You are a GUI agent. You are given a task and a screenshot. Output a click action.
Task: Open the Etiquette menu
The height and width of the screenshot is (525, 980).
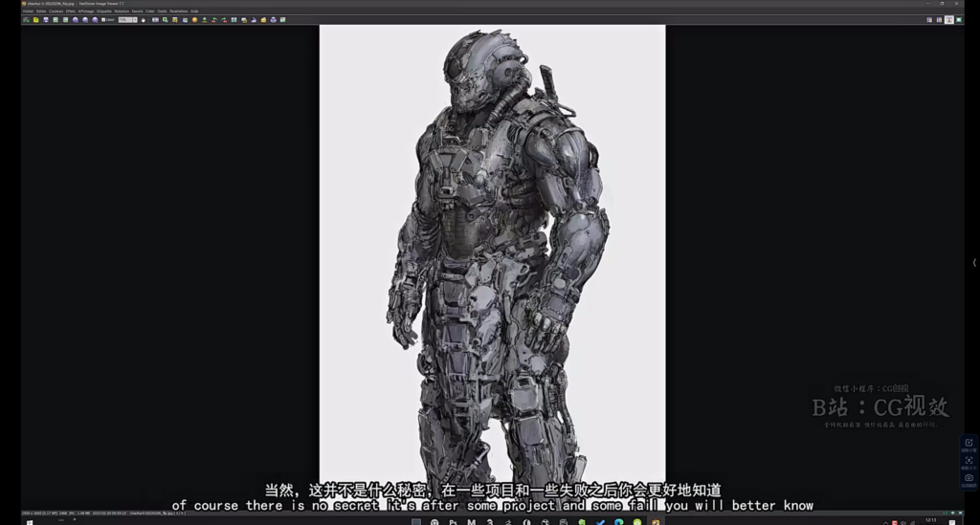104,11
